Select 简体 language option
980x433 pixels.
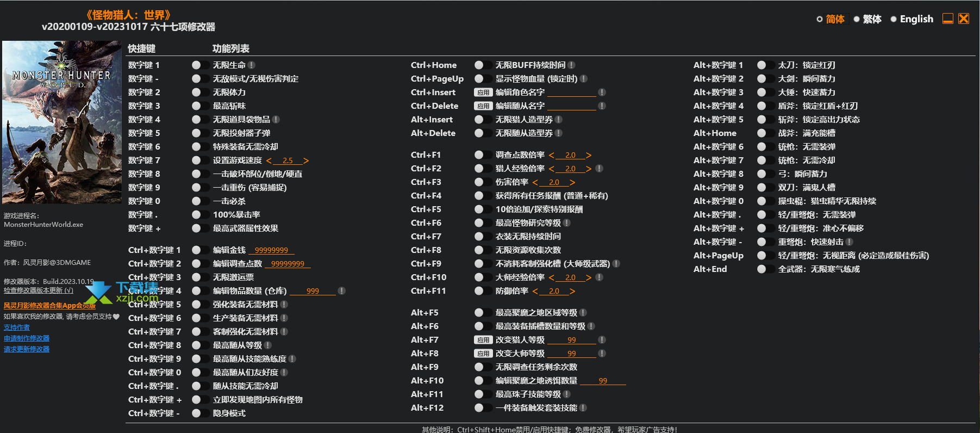(x=831, y=19)
